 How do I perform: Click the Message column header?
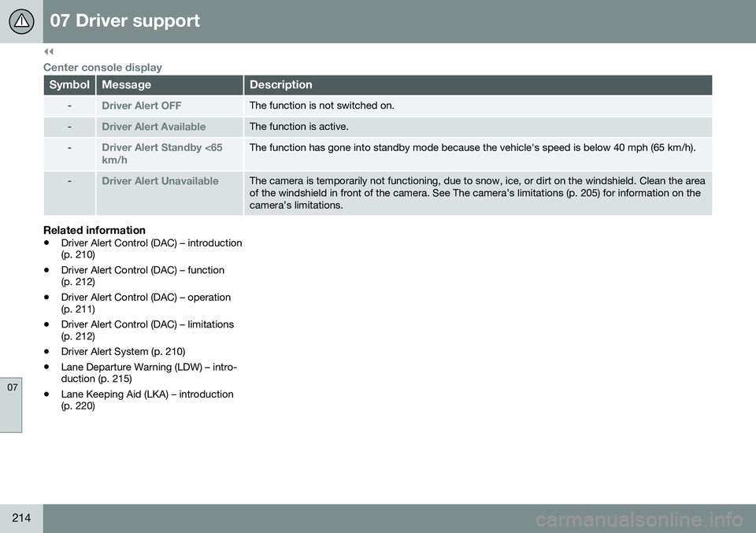[127, 85]
